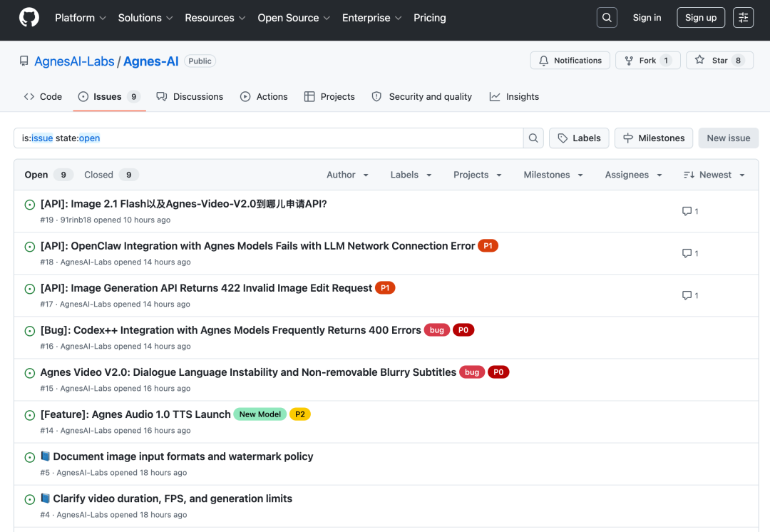Screen dimensions: 770x532
Task: Click Sign in
Action: click(x=647, y=18)
